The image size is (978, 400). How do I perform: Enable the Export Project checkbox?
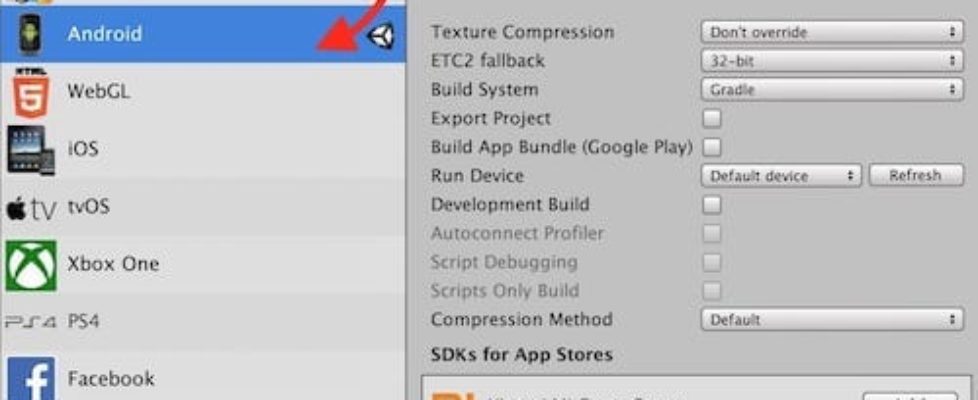pyautogui.click(x=712, y=119)
